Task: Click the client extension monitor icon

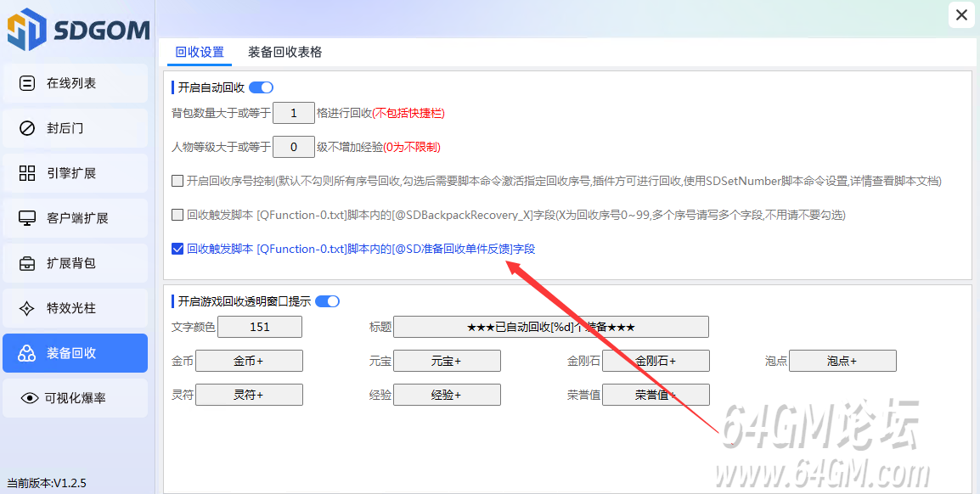Action: [27, 218]
